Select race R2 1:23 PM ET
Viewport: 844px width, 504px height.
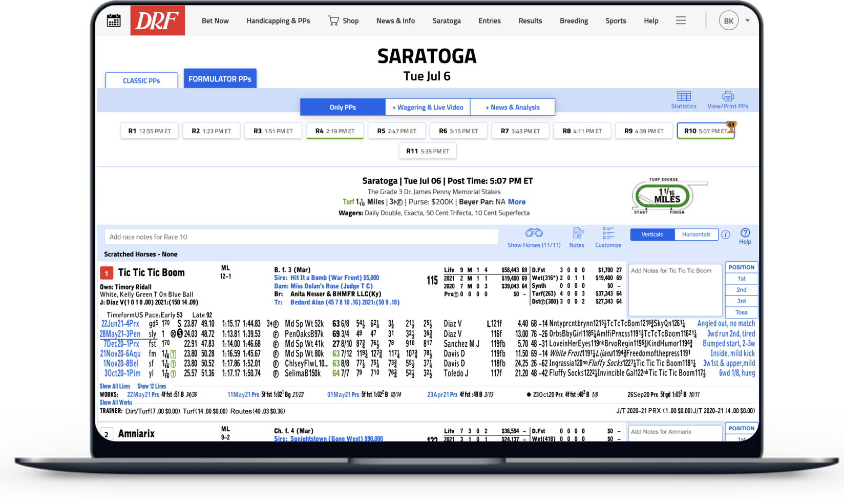click(212, 131)
